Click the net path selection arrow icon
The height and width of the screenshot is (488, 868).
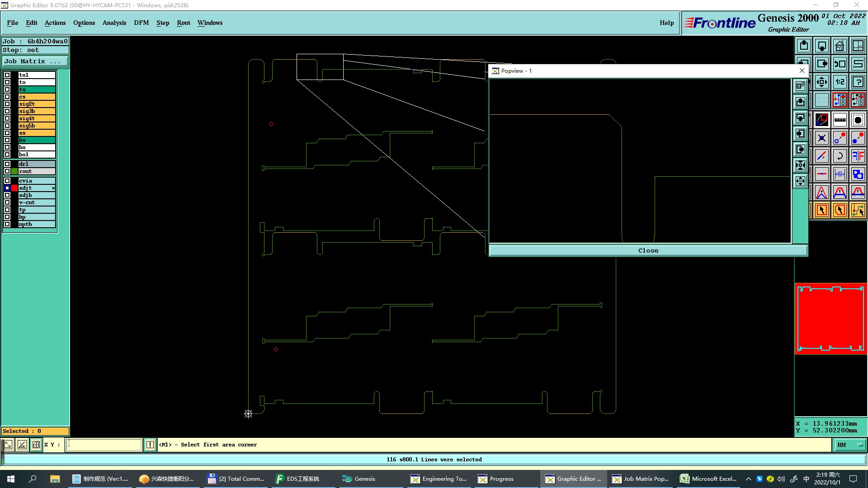click(858, 210)
